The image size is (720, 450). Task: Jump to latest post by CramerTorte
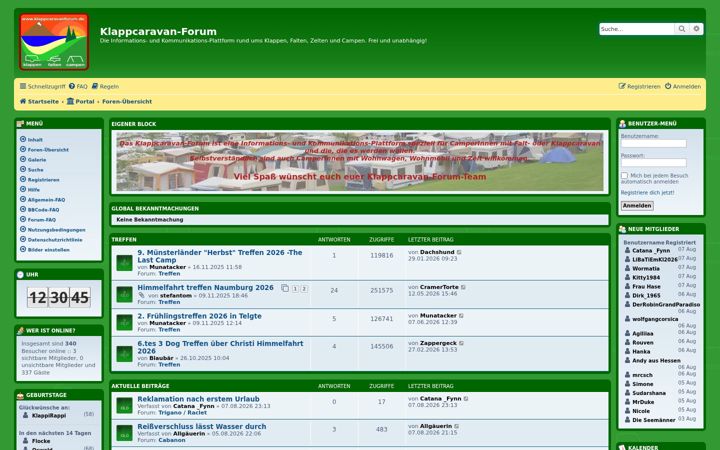(463, 287)
